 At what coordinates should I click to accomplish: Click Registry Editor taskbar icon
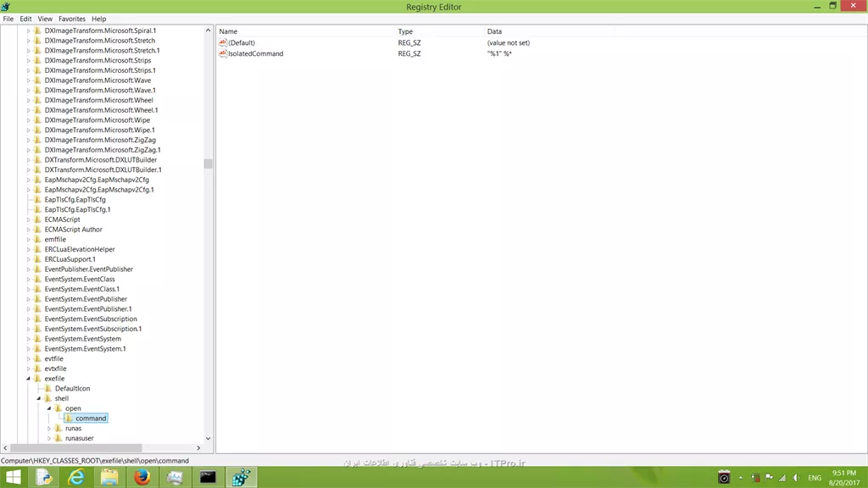click(x=241, y=477)
